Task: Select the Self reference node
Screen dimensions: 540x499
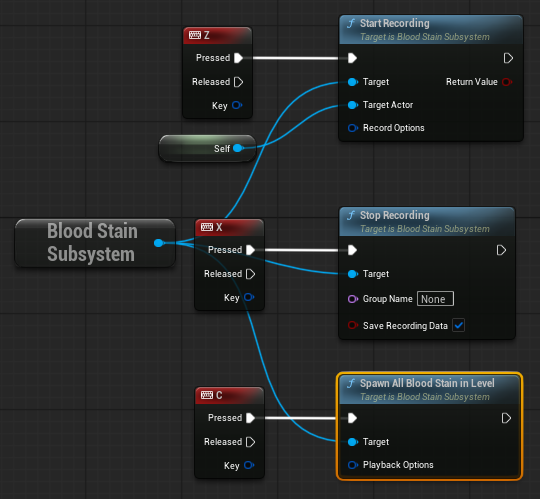Action: pos(207,148)
